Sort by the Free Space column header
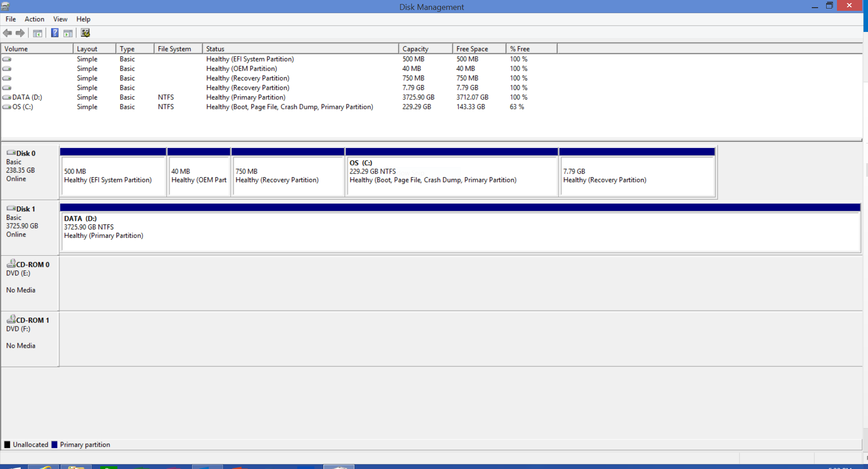 pyautogui.click(x=480, y=49)
